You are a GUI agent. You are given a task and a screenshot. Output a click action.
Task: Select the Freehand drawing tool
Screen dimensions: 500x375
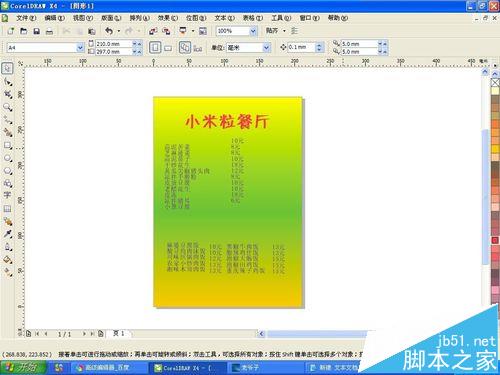[7, 120]
